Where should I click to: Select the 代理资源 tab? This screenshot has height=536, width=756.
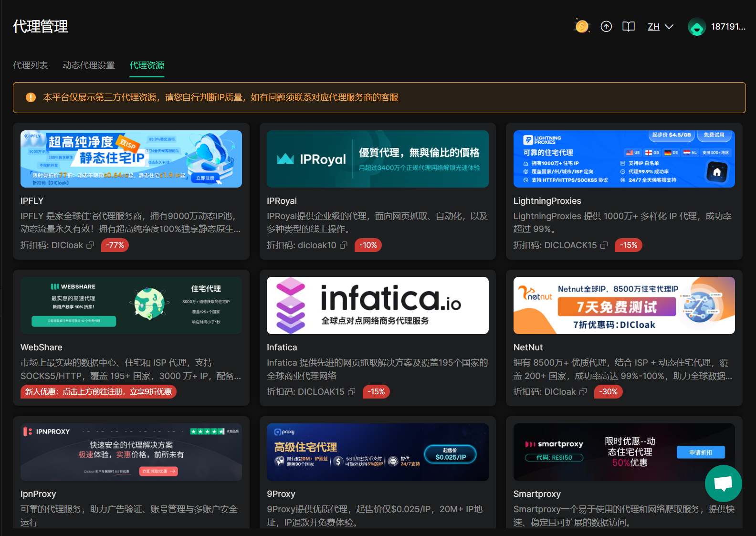click(x=147, y=65)
